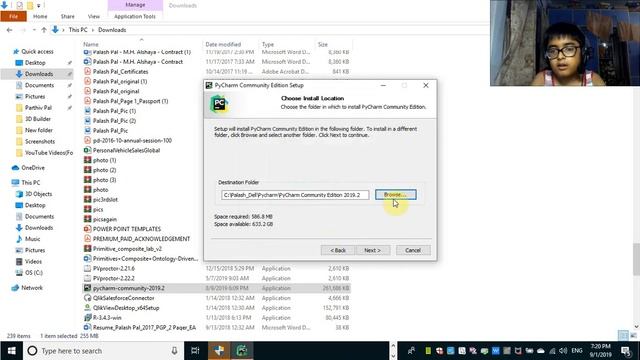Image resolution: width=640 pixels, height=360 pixels.
Task: Open the PyCharm installer taskbar icon
Action: pos(242,351)
